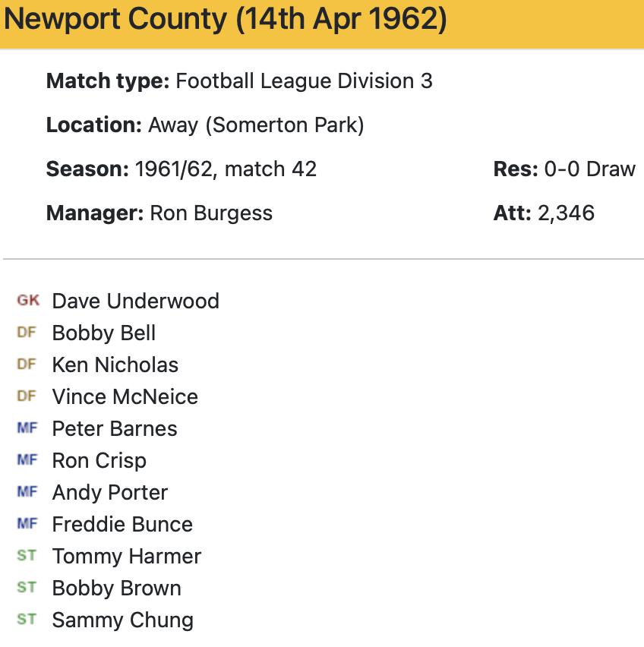644x647 pixels.
Task: Click the 0-0 Draw result text
Action: 589,169
